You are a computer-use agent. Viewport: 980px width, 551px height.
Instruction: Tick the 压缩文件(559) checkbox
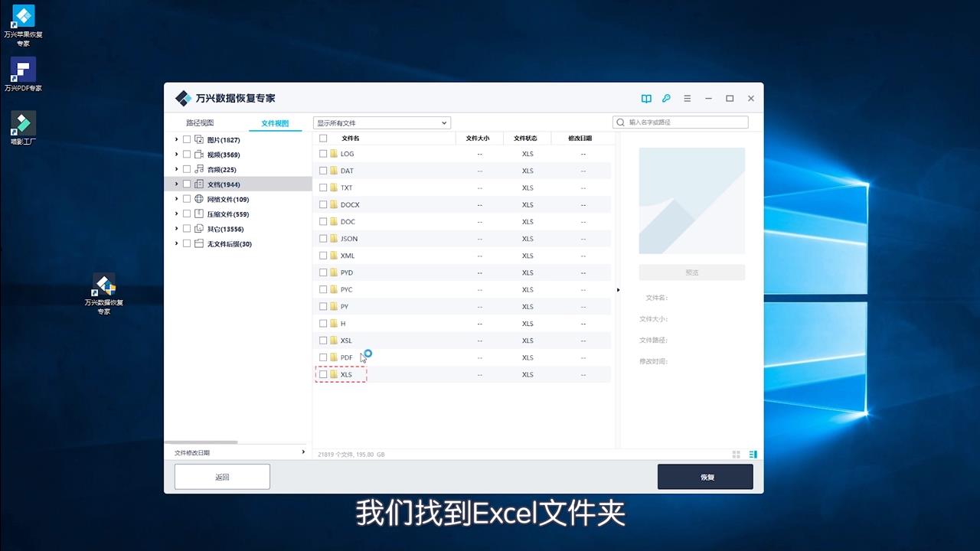coord(187,214)
